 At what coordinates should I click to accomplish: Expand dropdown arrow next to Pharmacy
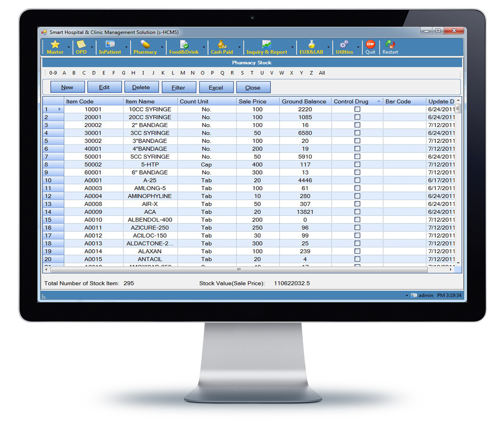click(162, 47)
